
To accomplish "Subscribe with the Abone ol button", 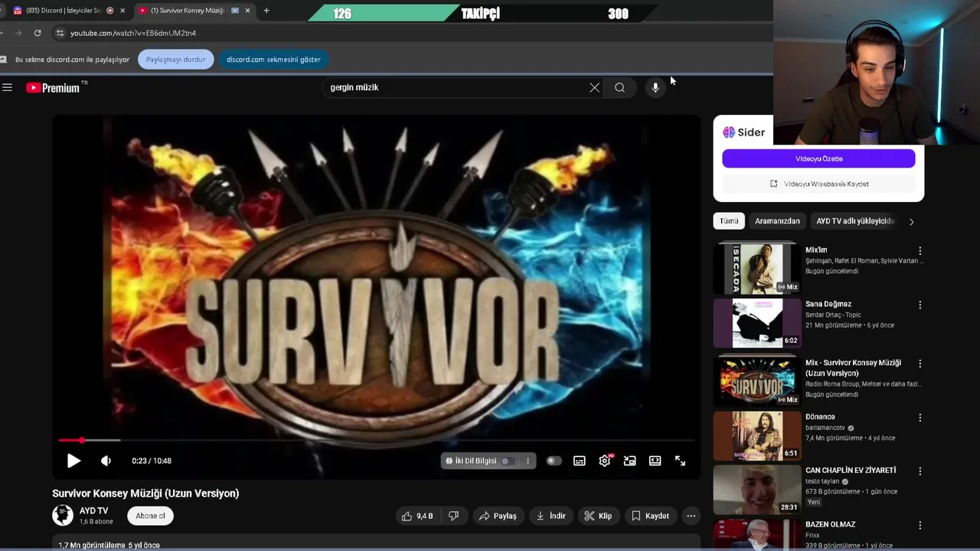I will [150, 516].
